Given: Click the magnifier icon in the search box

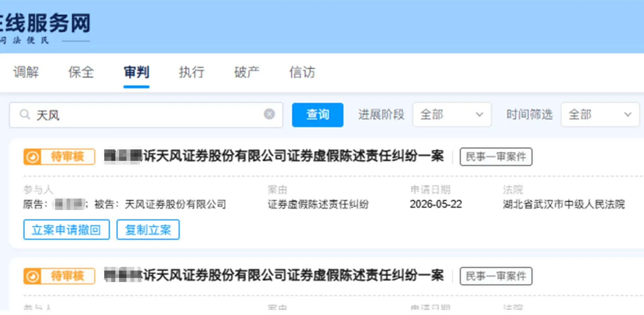Looking at the screenshot, I should tap(25, 114).
